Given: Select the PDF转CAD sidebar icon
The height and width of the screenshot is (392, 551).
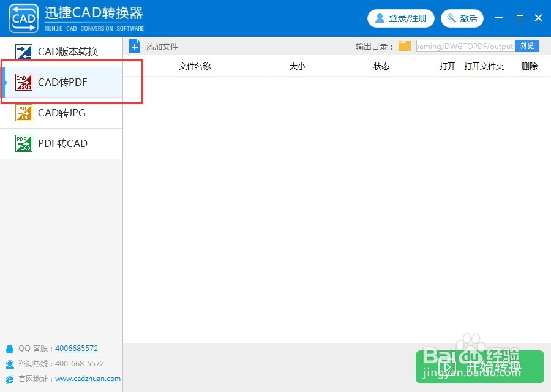Looking at the screenshot, I should point(23,143).
